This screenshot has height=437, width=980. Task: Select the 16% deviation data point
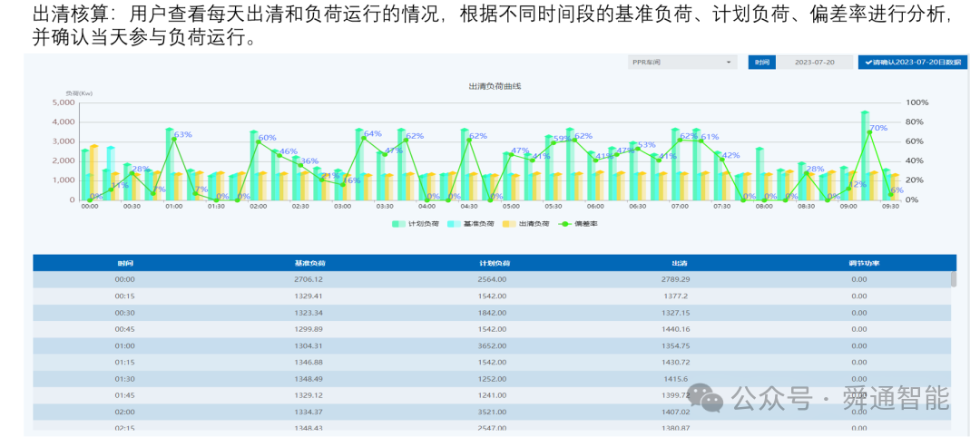click(342, 185)
